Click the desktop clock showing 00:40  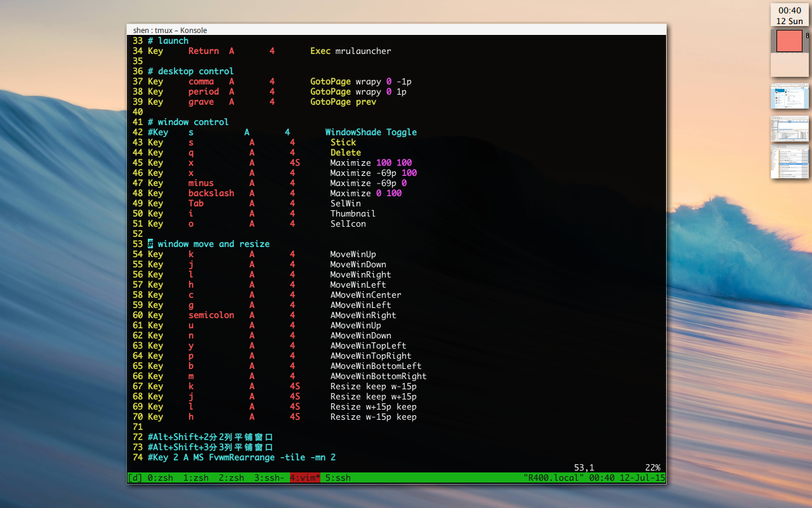(790, 10)
